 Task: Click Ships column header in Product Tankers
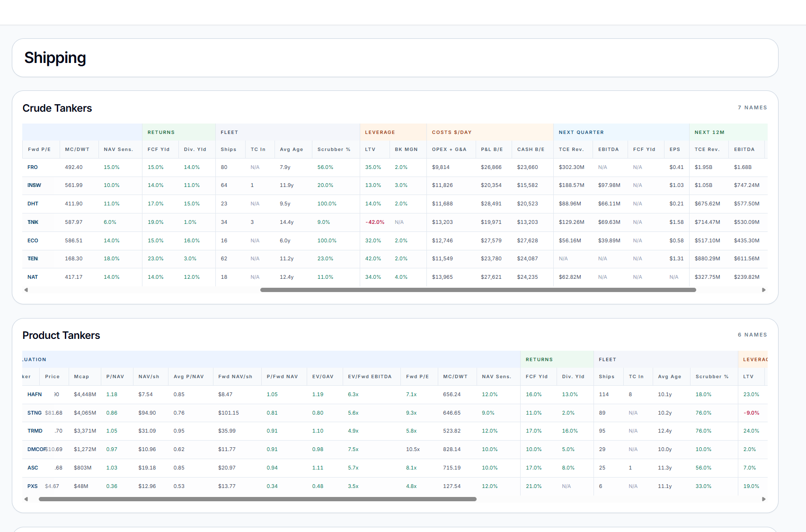(606, 376)
